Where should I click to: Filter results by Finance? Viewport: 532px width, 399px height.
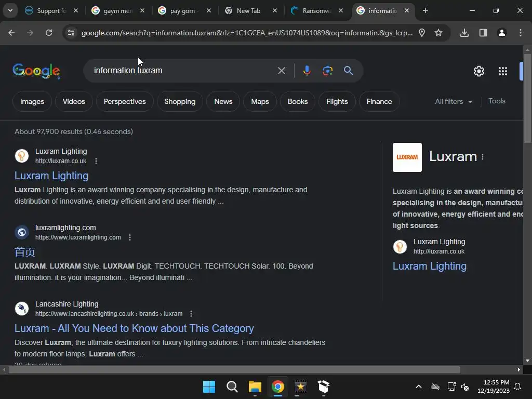(379, 101)
